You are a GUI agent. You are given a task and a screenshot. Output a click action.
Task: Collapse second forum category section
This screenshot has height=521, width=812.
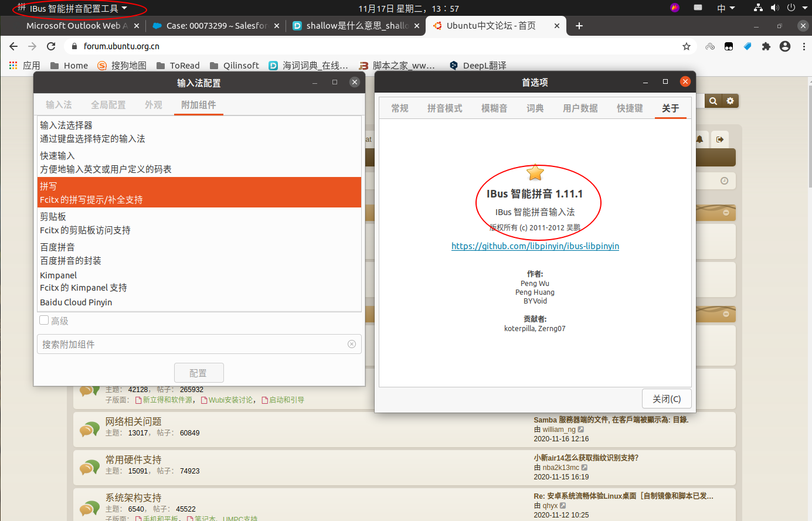coord(726,314)
